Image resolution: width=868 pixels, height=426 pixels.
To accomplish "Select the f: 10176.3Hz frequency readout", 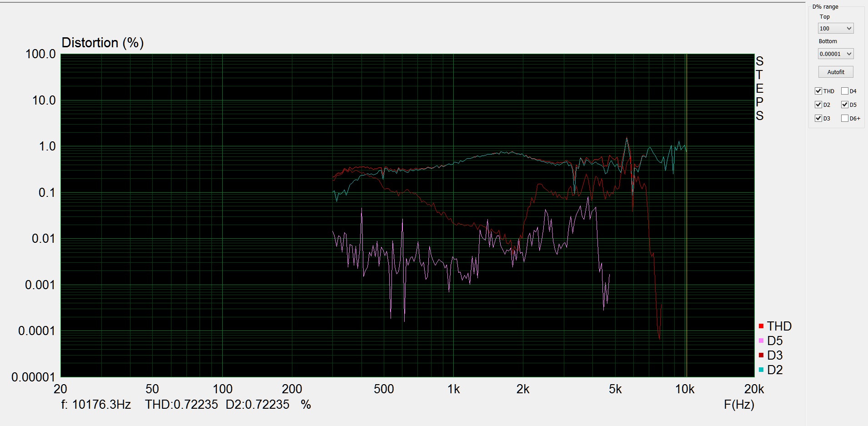I will [96, 405].
